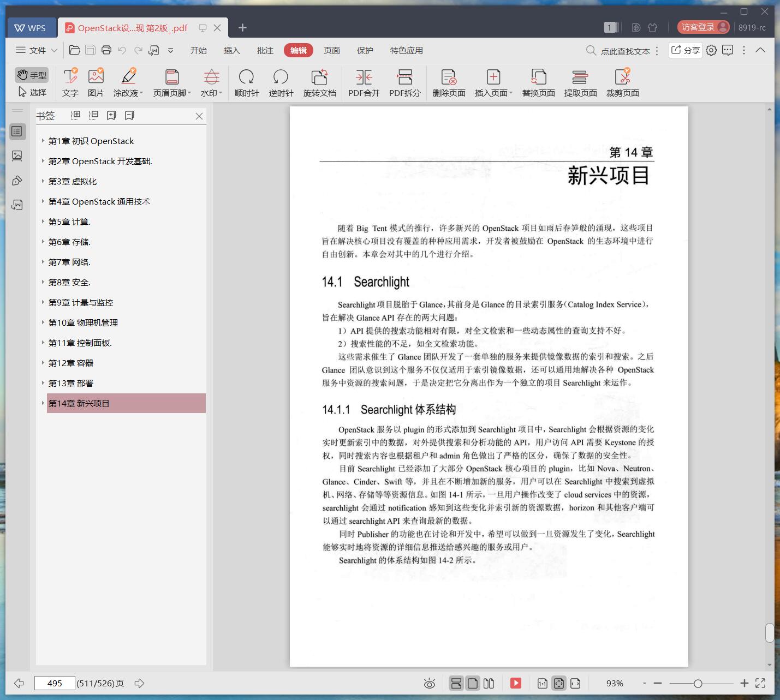Viewport: 780px width, 700px height.
Task: Click 裁剪页面 crop page
Action: point(623,82)
